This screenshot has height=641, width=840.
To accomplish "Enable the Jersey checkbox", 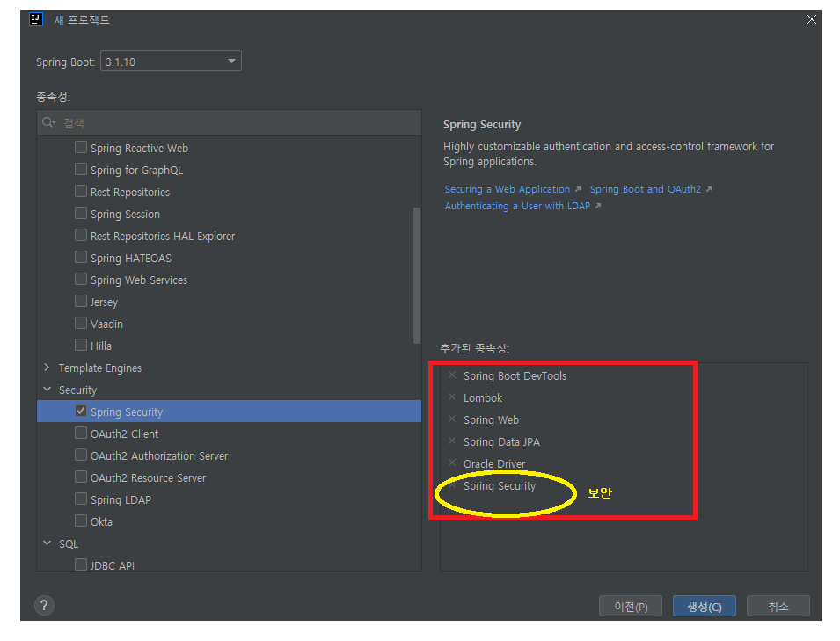I will [x=81, y=301].
